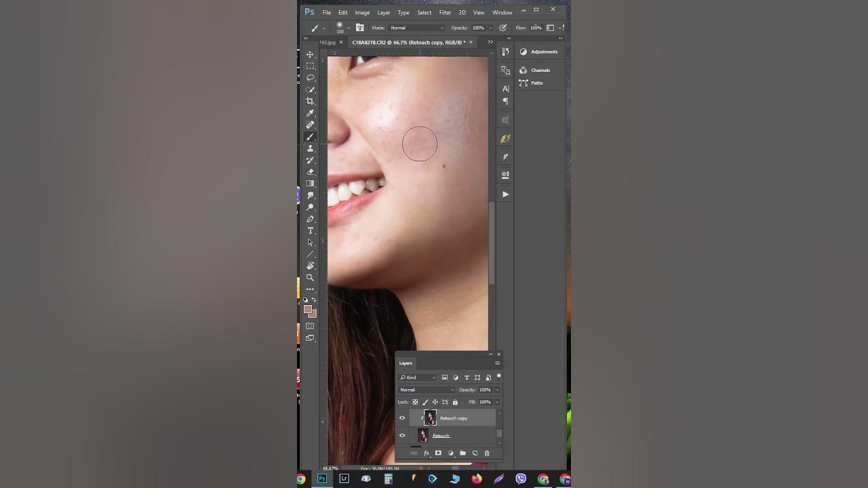The height and width of the screenshot is (488, 868).
Task: Select the Lasso tool
Action: click(x=311, y=78)
